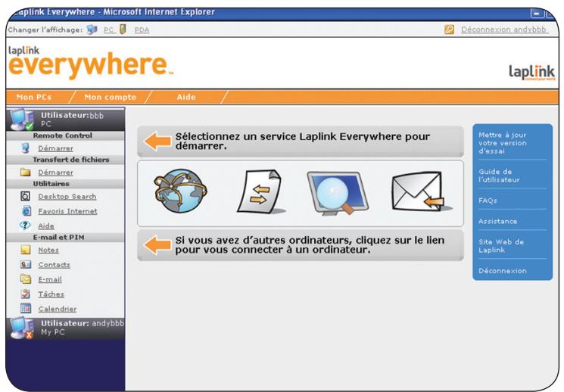Open the Favoris Internet link
Viewport: 564px width, 392px height.
67,211
